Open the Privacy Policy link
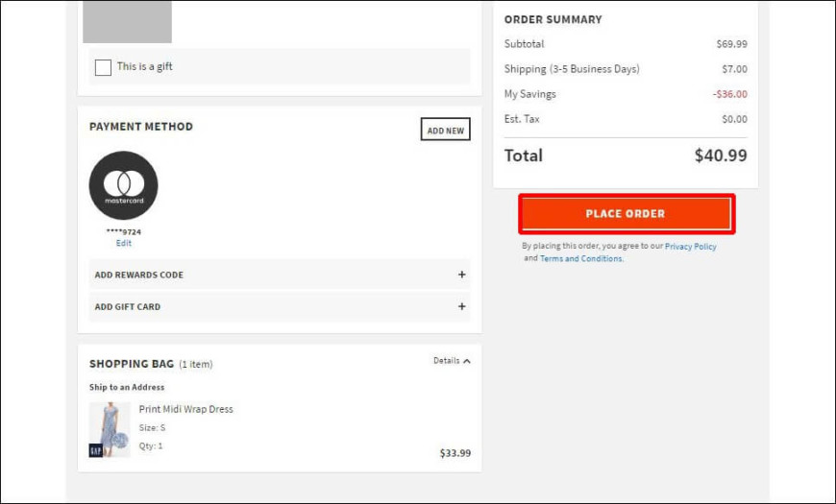 [691, 246]
